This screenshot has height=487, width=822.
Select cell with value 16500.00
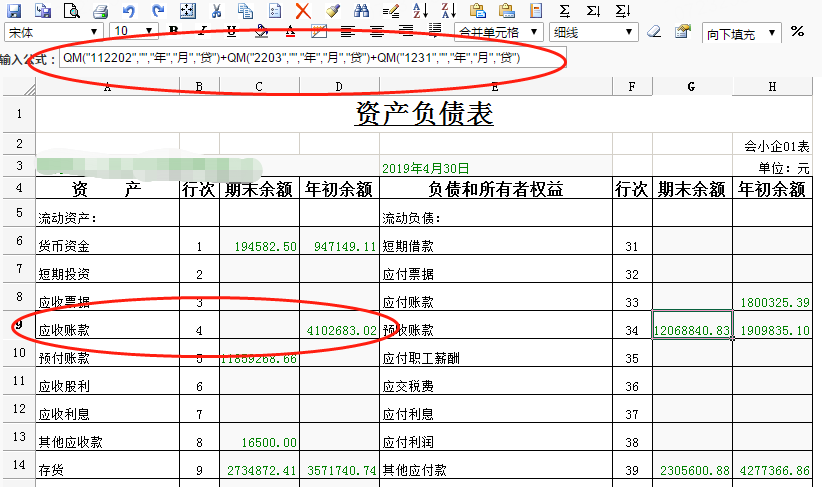(259, 437)
